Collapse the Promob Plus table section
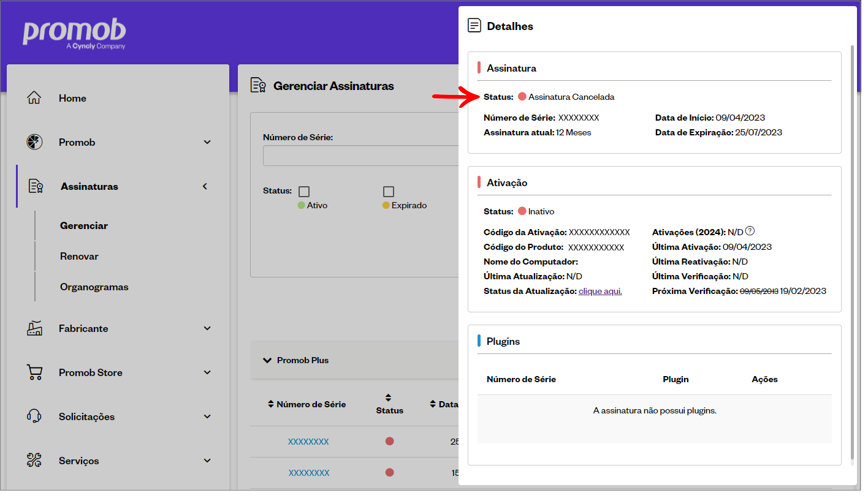 click(267, 360)
